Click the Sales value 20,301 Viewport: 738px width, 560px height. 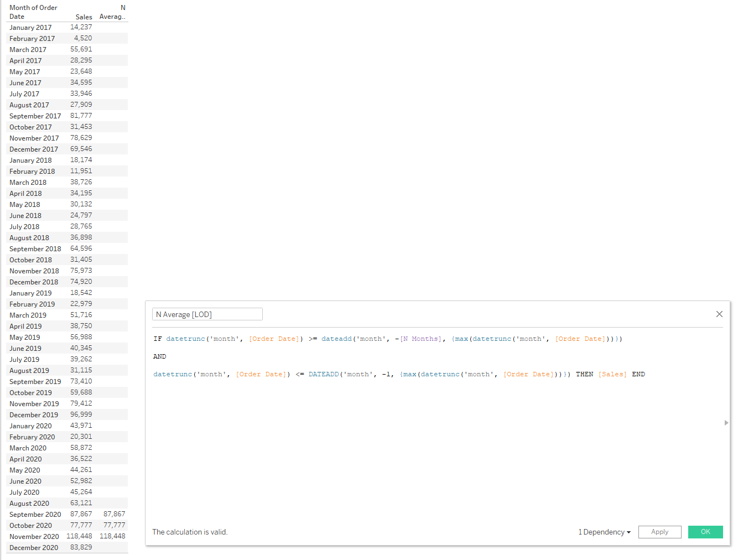pyautogui.click(x=81, y=437)
